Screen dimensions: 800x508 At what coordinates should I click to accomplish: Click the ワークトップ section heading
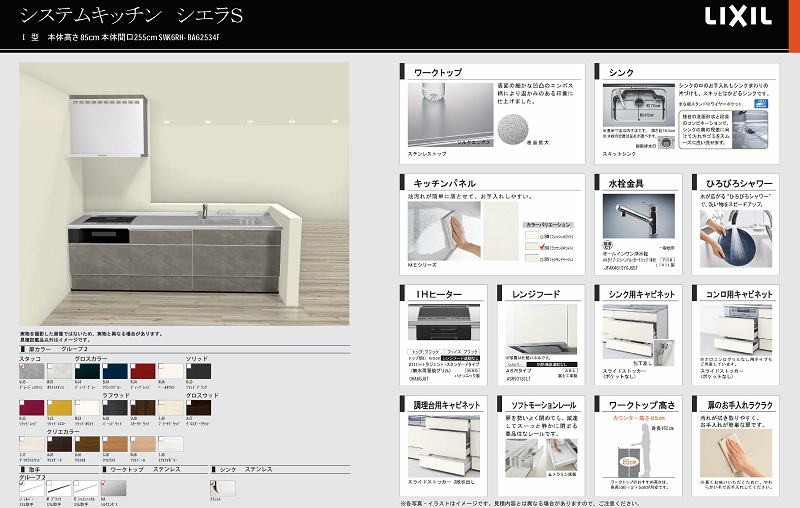tap(438, 72)
